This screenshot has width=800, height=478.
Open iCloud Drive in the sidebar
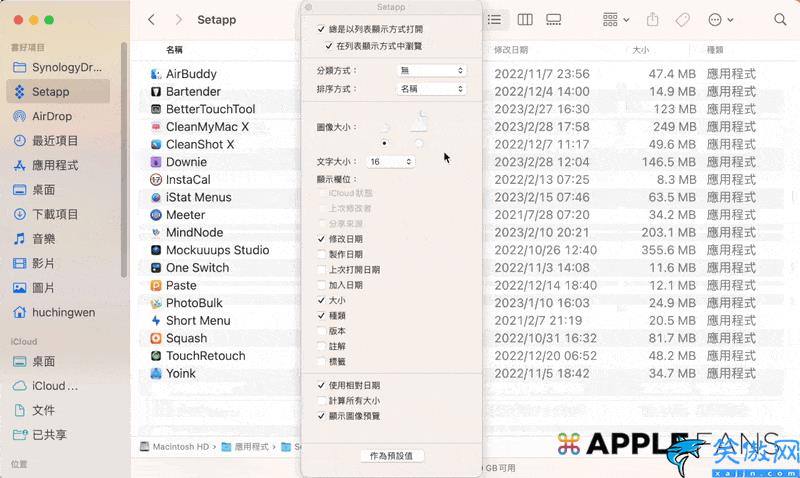point(58,386)
